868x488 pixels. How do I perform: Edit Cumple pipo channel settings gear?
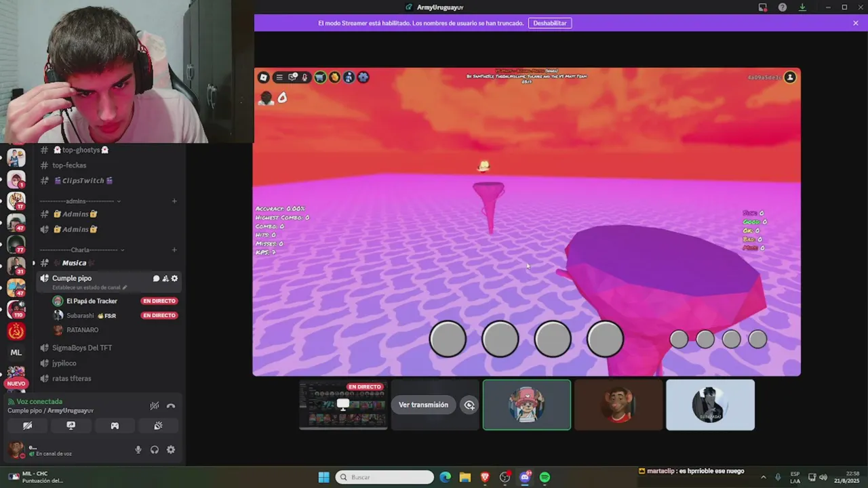point(174,279)
